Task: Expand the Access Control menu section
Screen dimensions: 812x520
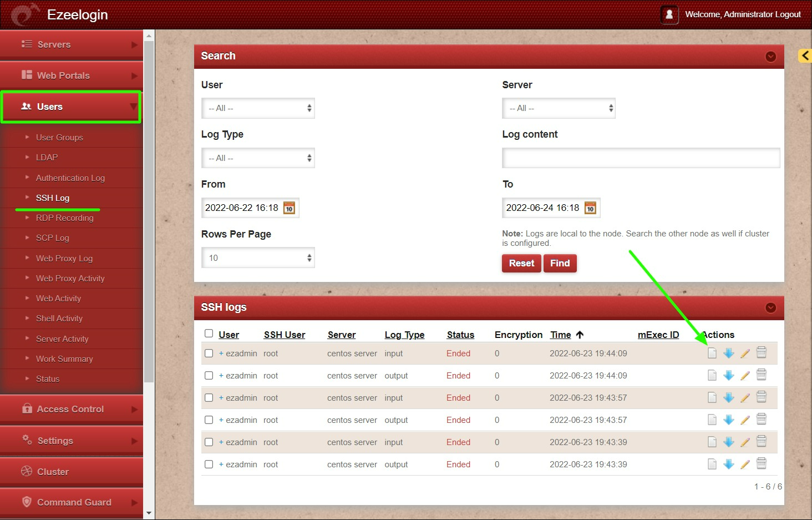Action: click(x=72, y=409)
